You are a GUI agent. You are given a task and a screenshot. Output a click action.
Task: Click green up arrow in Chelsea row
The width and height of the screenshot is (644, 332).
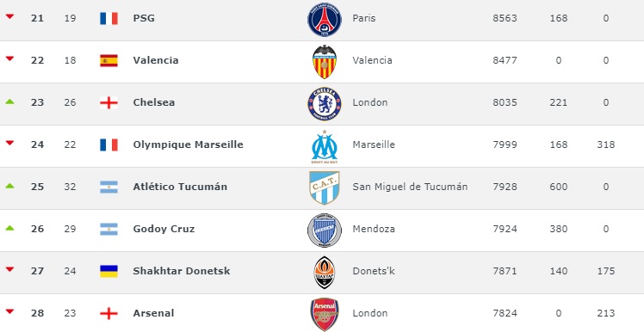point(9,101)
